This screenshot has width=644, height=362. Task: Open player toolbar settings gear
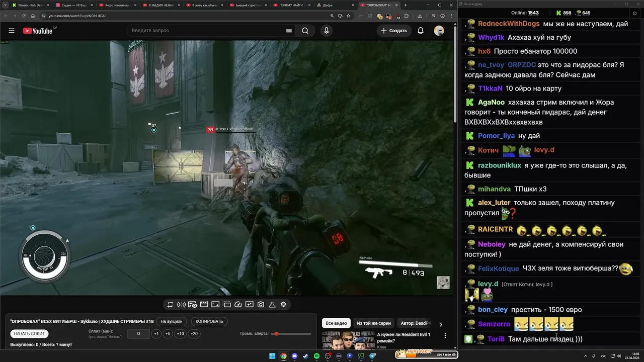coord(283,305)
